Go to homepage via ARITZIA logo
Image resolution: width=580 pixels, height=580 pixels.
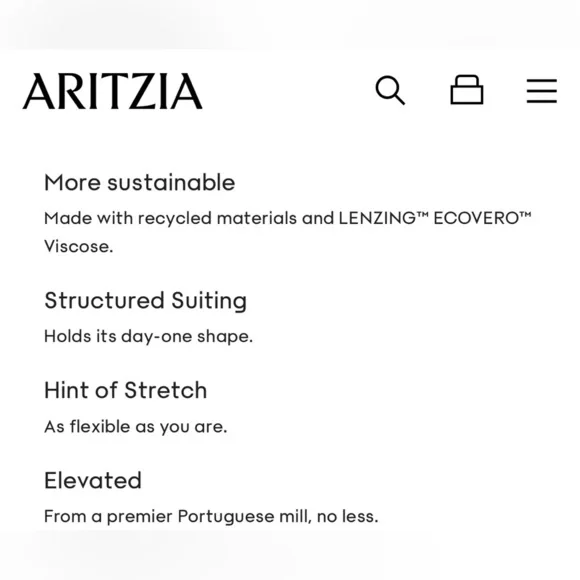click(112, 91)
